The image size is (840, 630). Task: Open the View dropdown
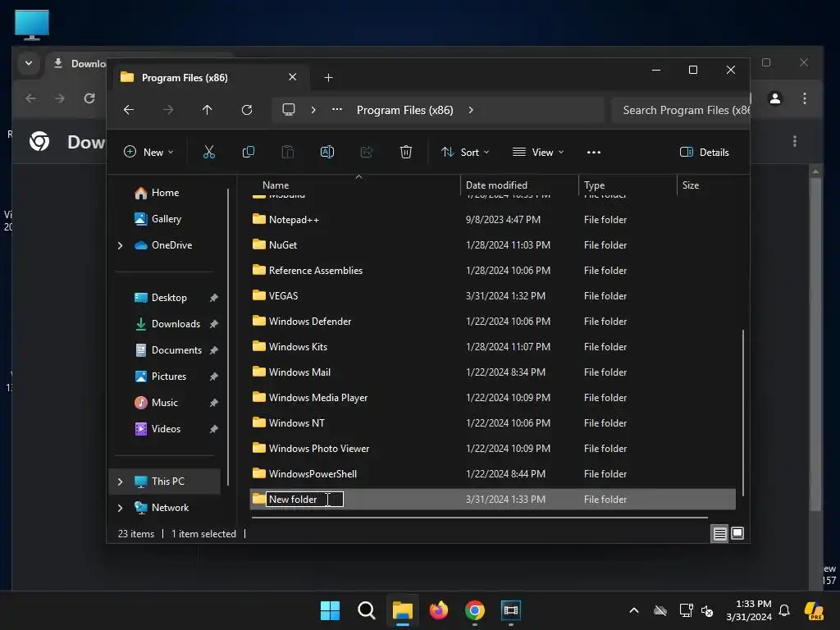(x=538, y=152)
